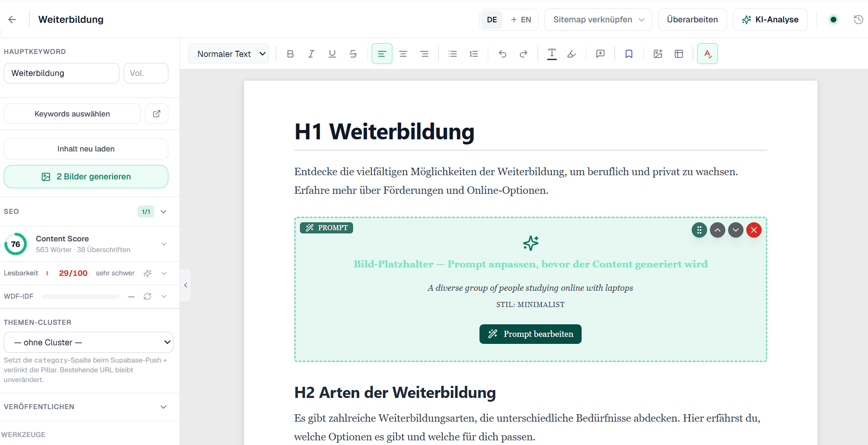The height and width of the screenshot is (445, 868).
Task: Generate 2 Bilder
Action: click(86, 177)
